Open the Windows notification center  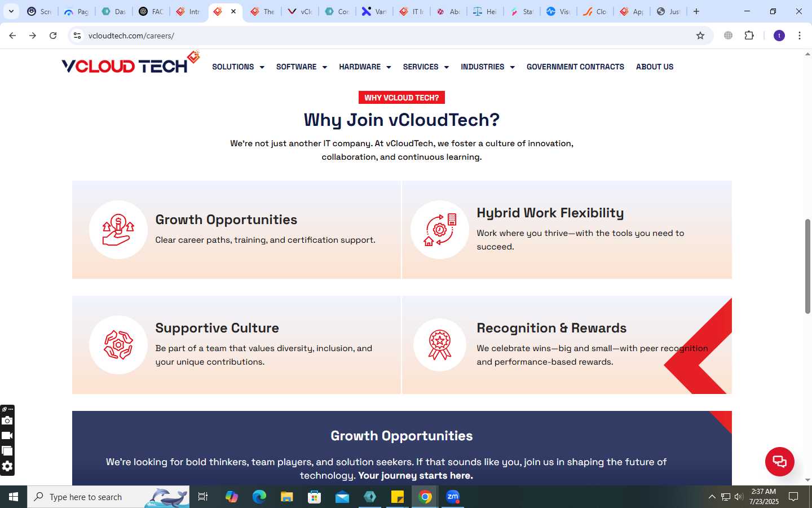click(x=793, y=497)
